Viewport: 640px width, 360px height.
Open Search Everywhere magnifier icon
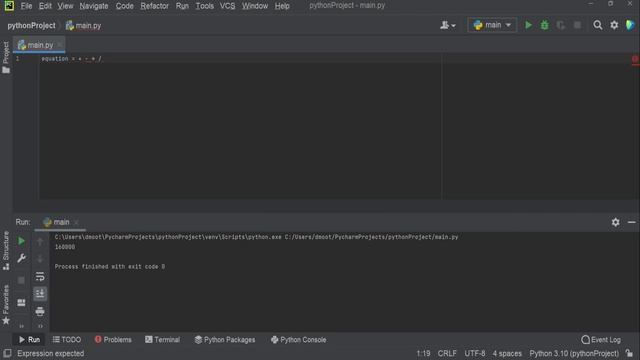598,25
